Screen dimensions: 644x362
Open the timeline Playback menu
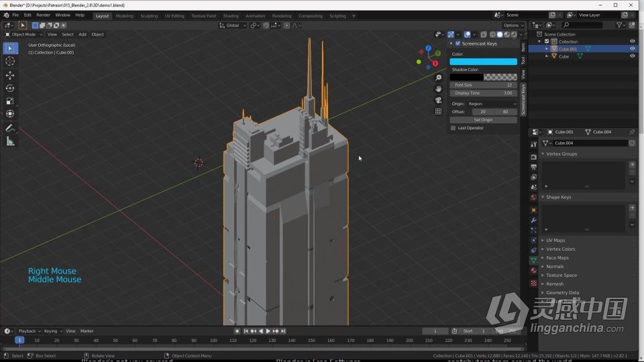tap(29, 331)
